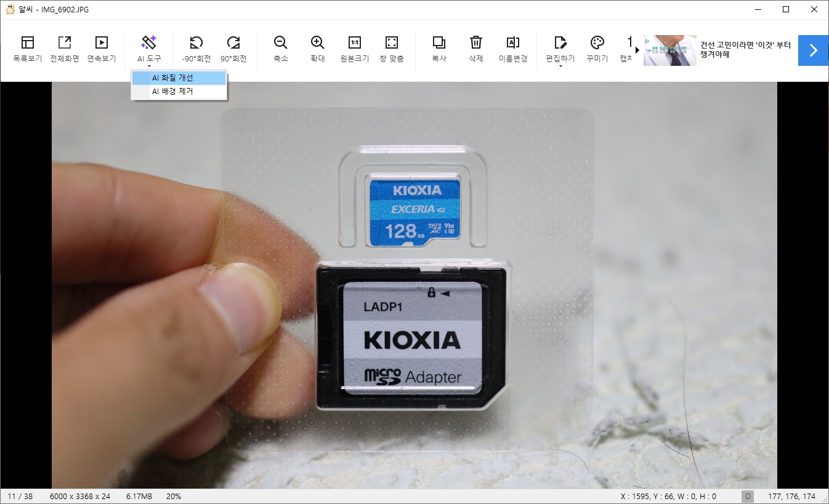Viewport: 829px width, 504px height.
Task: Click the 알씨 app icon in title bar
Action: 10,9
